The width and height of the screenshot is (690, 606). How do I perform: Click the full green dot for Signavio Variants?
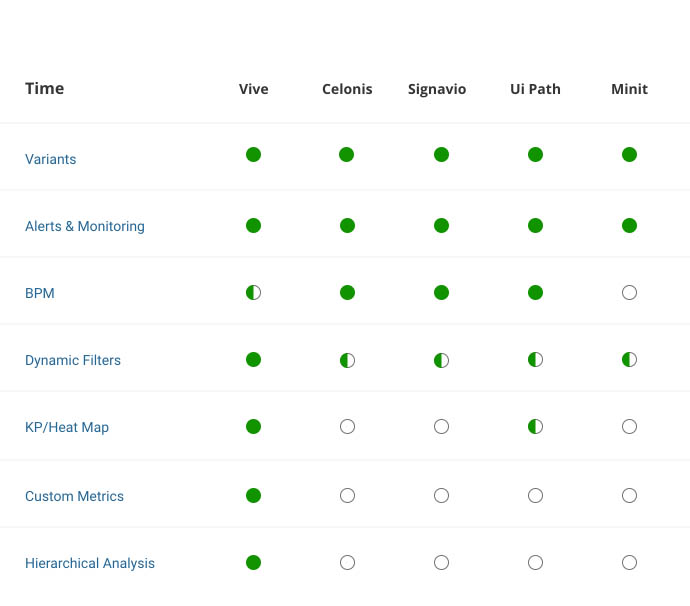click(441, 154)
